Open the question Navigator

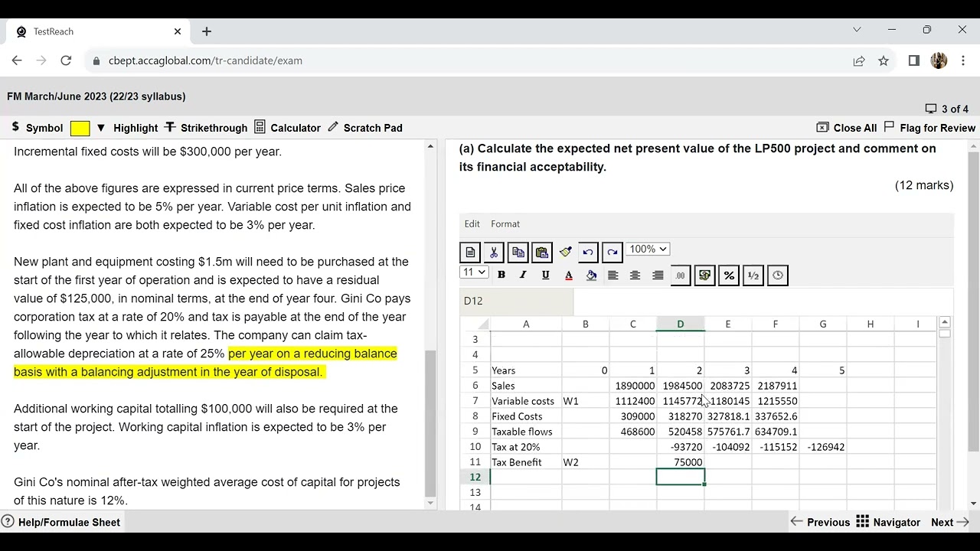[888, 522]
